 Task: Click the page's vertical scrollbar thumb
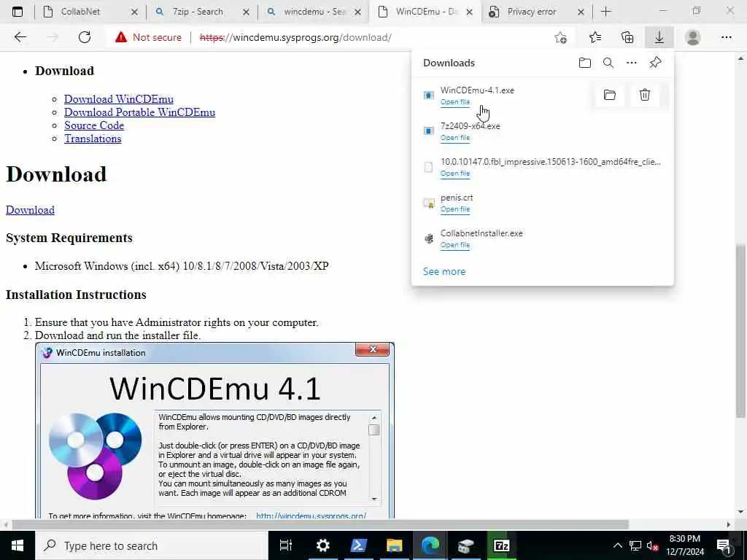(x=740, y=331)
